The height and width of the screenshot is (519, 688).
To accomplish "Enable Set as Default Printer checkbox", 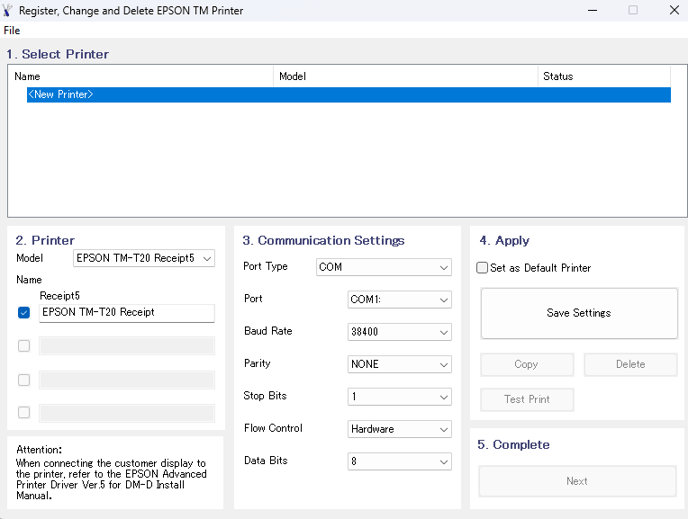I will click(482, 268).
